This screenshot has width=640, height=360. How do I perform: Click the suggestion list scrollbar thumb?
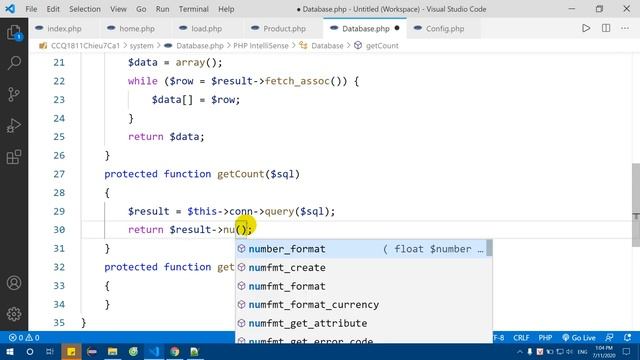pyautogui.click(x=489, y=248)
